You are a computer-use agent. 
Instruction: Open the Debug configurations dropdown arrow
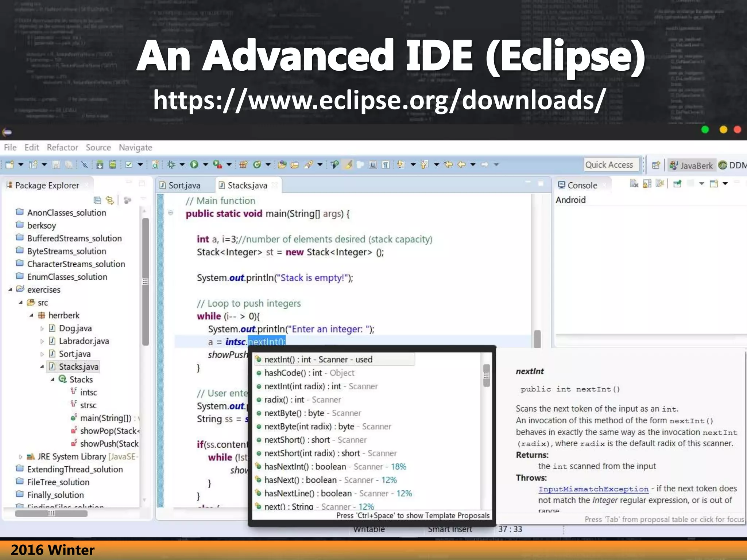click(182, 165)
